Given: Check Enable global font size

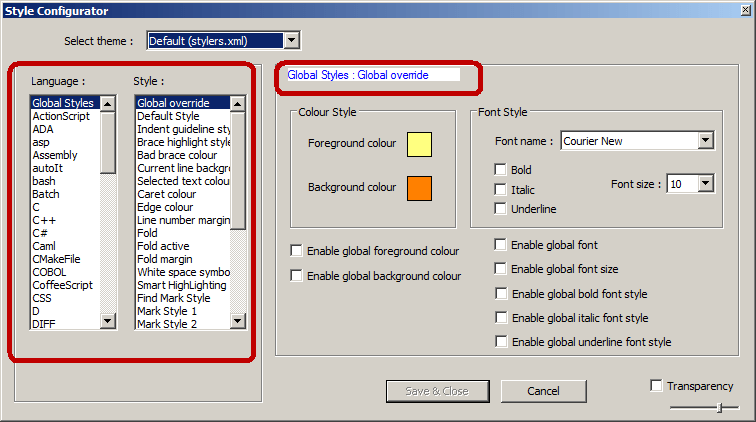Looking at the screenshot, I should [x=500, y=269].
